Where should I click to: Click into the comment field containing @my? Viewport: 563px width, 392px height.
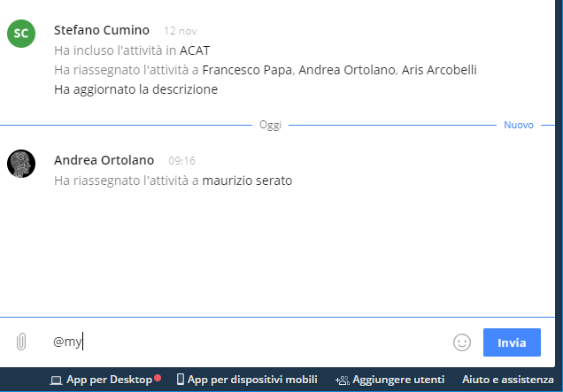[x=248, y=342]
